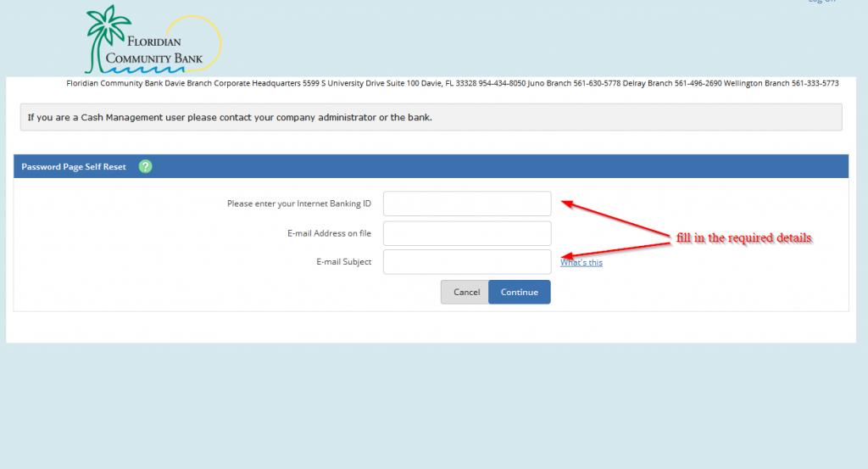Image resolution: width=868 pixels, height=469 pixels.
Task: Click the 'E-mail Address on file' label
Action: point(329,233)
